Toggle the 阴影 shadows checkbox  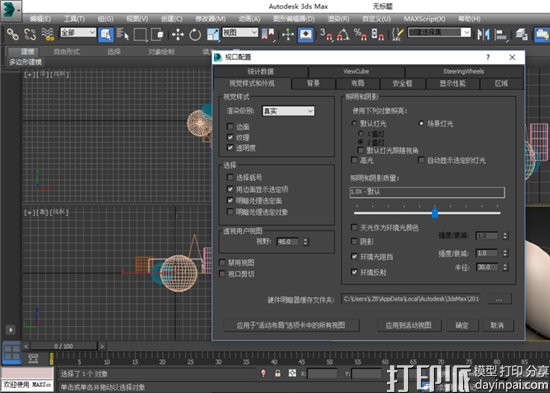pos(354,241)
